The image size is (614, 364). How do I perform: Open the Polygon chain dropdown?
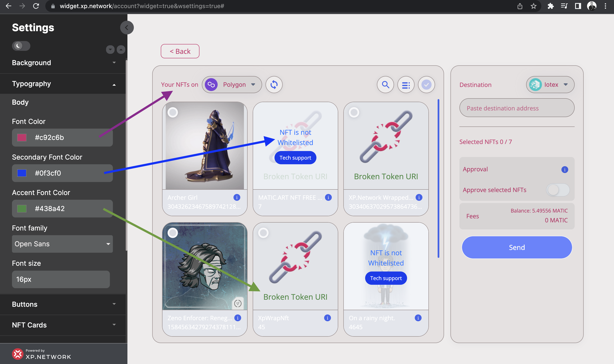pyautogui.click(x=232, y=85)
